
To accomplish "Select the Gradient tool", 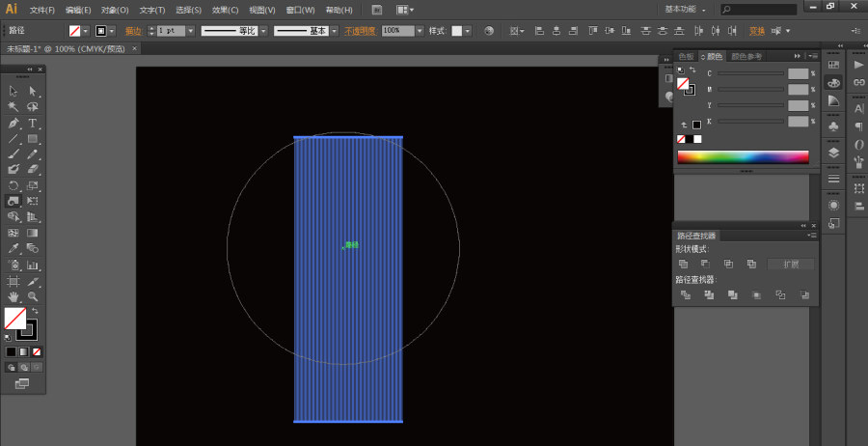I will click(x=32, y=233).
